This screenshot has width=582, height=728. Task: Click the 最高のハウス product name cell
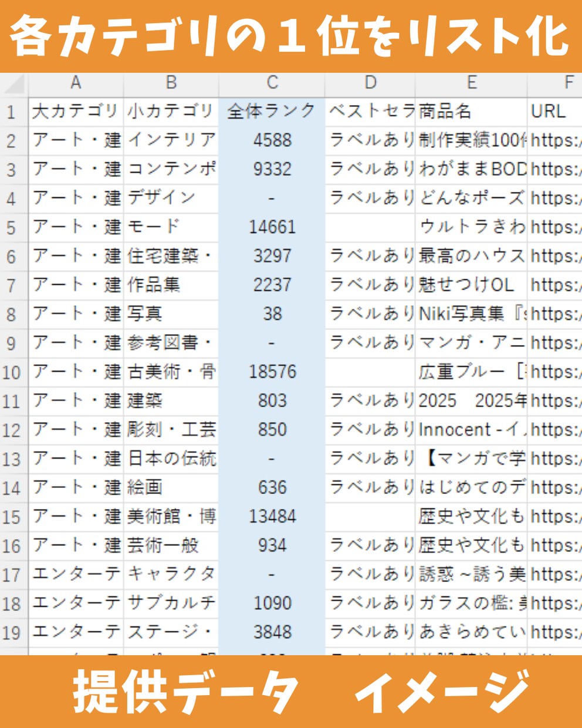(472, 257)
